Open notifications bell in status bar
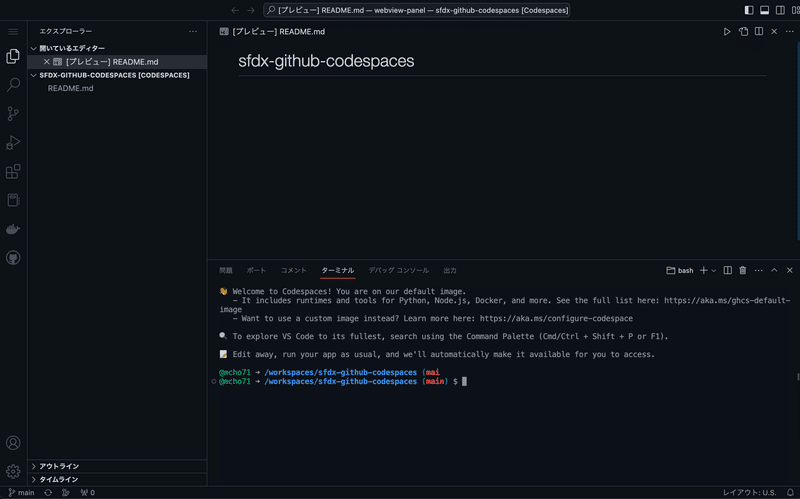The image size is (800, 499). (x=790, y=492)
